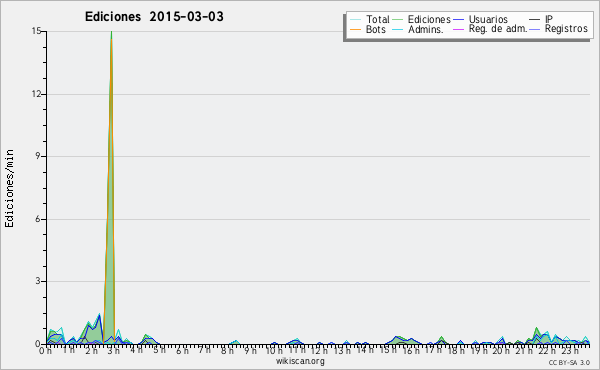
Task: Click the x-axis label '16 h'
Action: click(x=412, y=350)
